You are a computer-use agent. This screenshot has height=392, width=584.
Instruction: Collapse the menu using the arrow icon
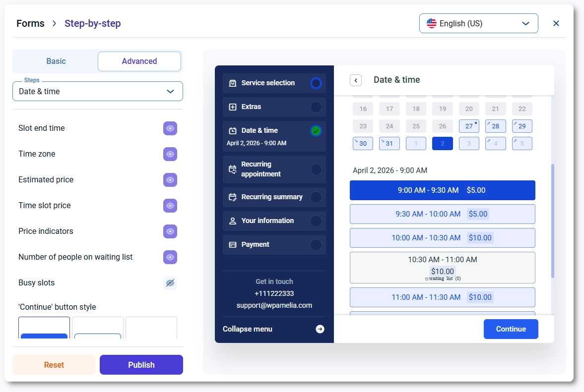[x=320, y=329]
